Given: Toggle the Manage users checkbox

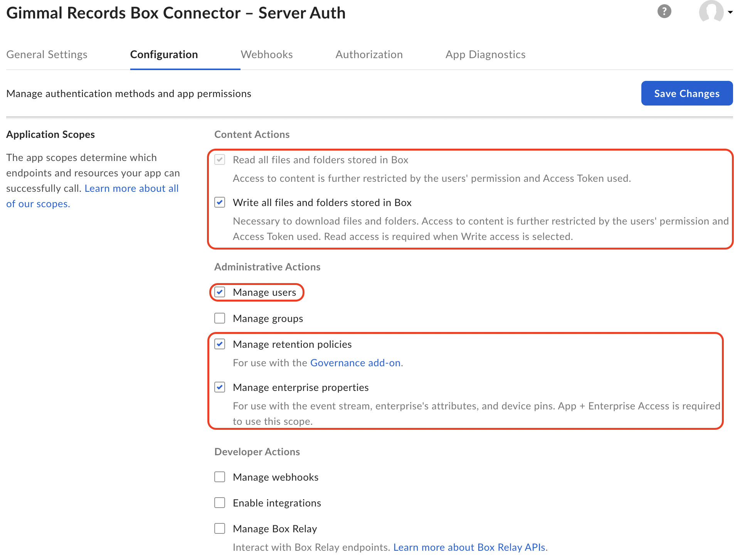Looking at the screenshot, I should coord(220,292).
